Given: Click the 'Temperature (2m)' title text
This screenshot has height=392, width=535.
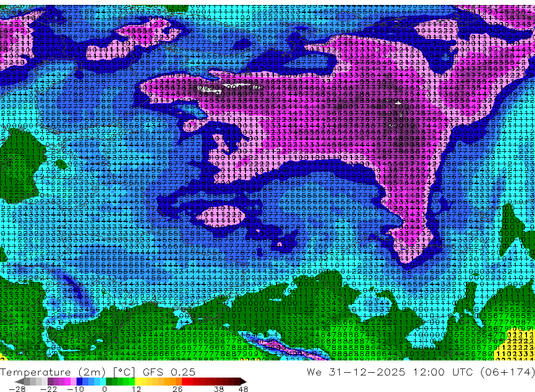Looking at the screenshot, I should tap(52, 372).
